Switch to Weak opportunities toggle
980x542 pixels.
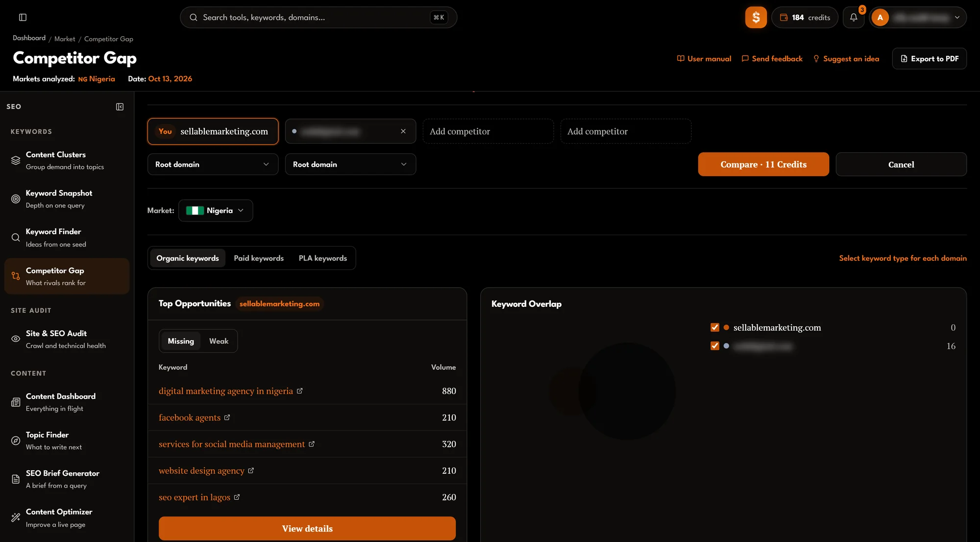click(x=219, y=341)
